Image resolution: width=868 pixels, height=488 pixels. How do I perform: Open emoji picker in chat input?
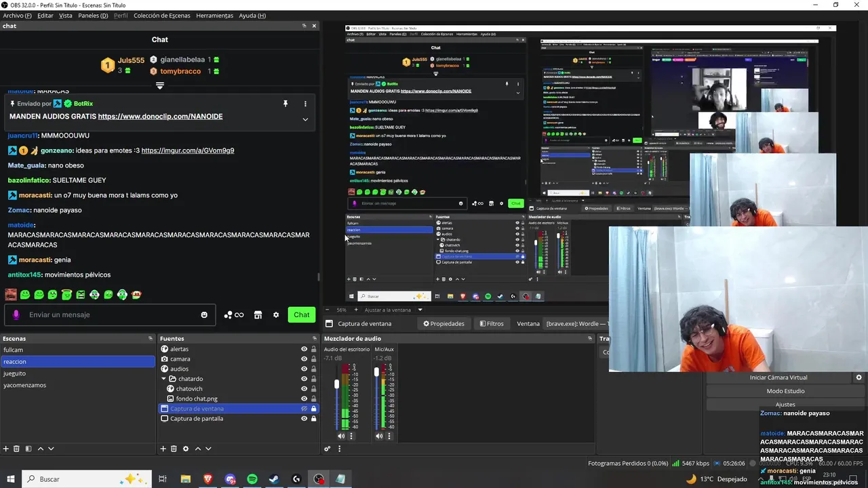(x=204, y=314)
